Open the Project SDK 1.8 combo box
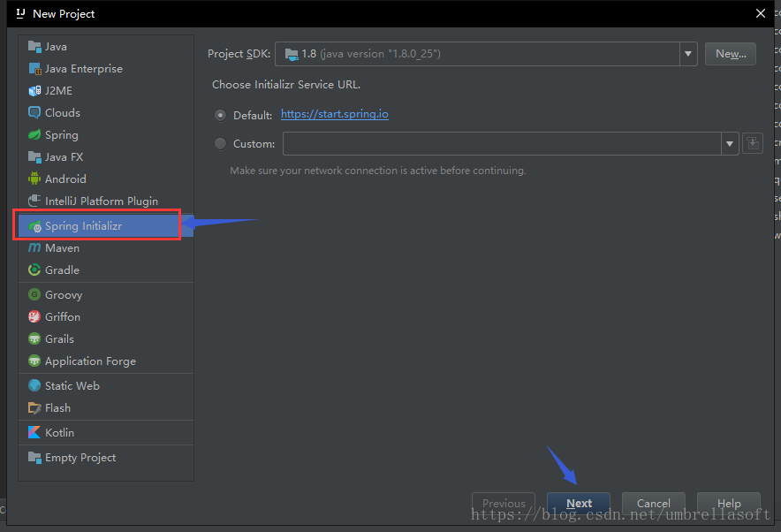Image resolution: width=781 pixels, height=532 pixels. [x=486, y=54]
